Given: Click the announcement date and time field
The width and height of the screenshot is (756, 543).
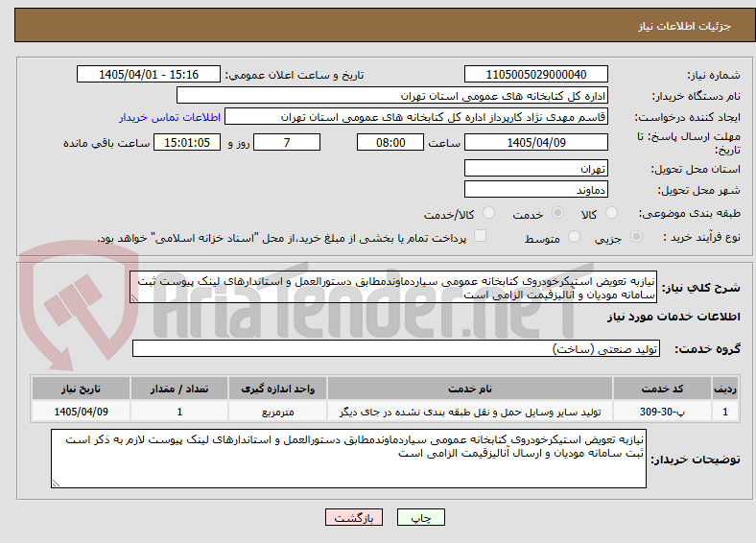Looking at the screenshot, I should pos(149,74).
